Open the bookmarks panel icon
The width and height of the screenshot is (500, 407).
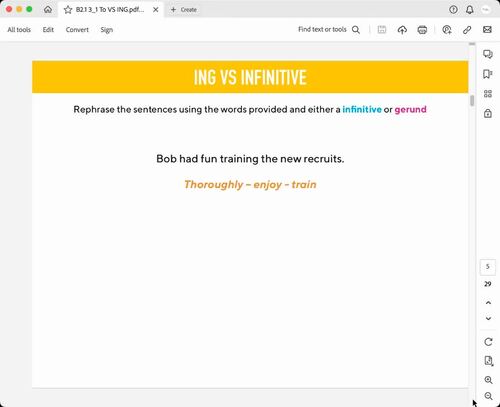click(x=488, y=74)
